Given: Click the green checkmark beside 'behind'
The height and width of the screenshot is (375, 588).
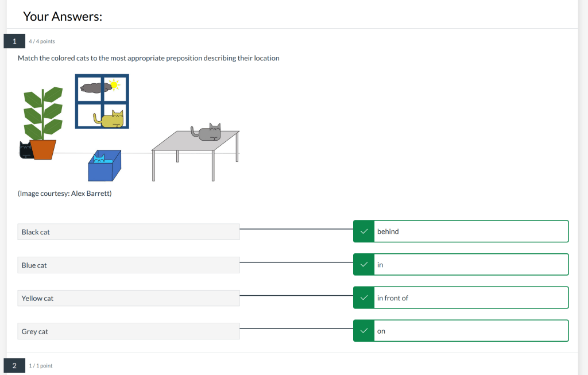Looking at the screenshot, I should point(363,231).
